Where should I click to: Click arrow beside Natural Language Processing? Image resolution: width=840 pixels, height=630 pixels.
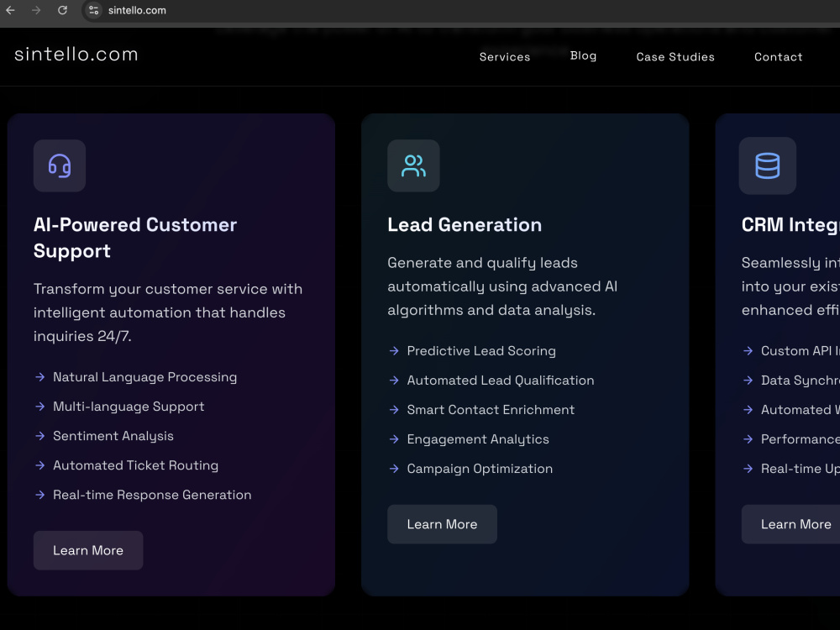[x=40, y=377]
